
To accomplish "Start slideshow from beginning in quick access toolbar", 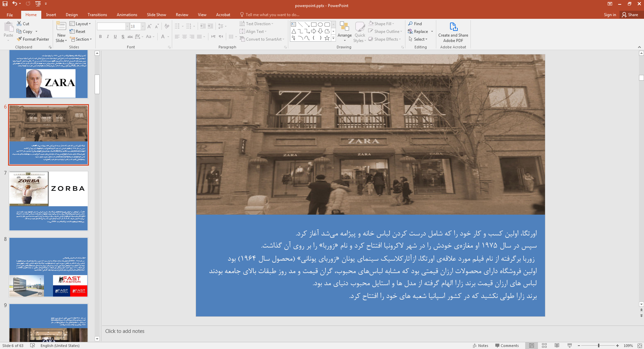I will [x=38, y=4].
